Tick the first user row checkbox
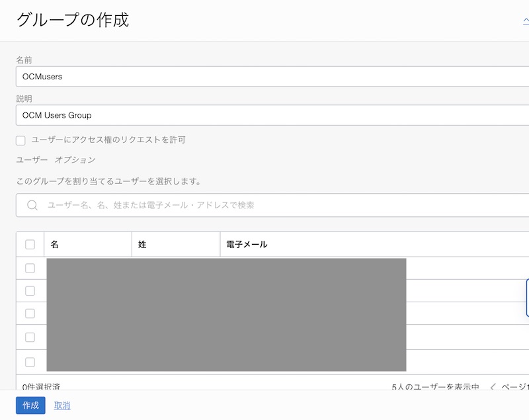Image resolution: width=529 pixels, height=420 pixels. tap(30, 268)
